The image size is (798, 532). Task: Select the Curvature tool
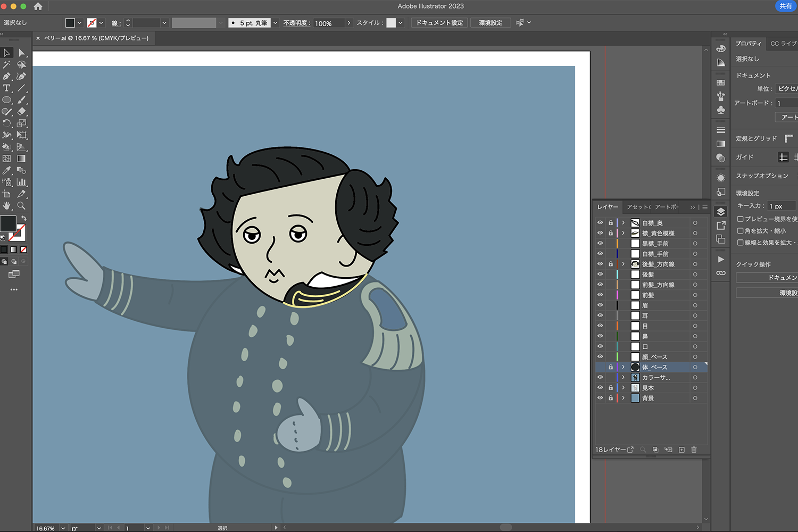(x=21, y=76)
